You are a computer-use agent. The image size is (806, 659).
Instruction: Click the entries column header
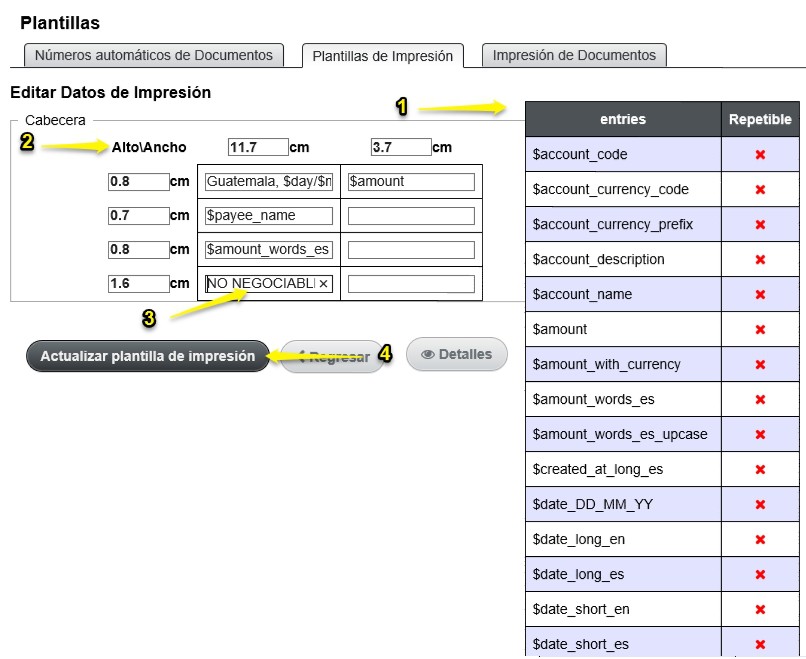tap(623, 119)
